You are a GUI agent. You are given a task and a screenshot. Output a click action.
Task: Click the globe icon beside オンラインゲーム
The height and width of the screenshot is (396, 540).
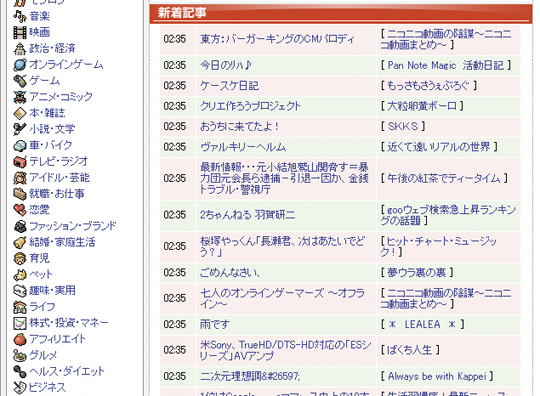point(20,65)
